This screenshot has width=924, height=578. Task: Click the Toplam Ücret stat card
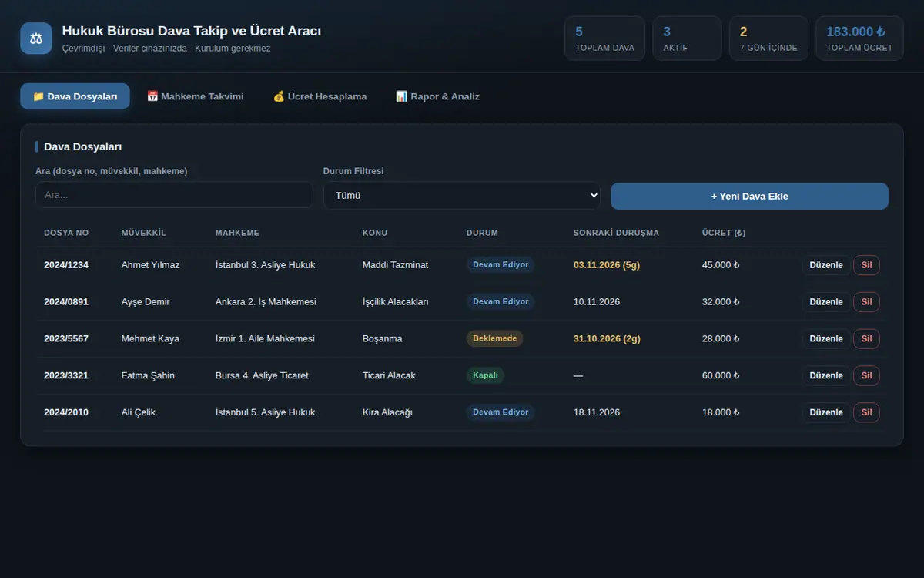click(x=859, y=39)
